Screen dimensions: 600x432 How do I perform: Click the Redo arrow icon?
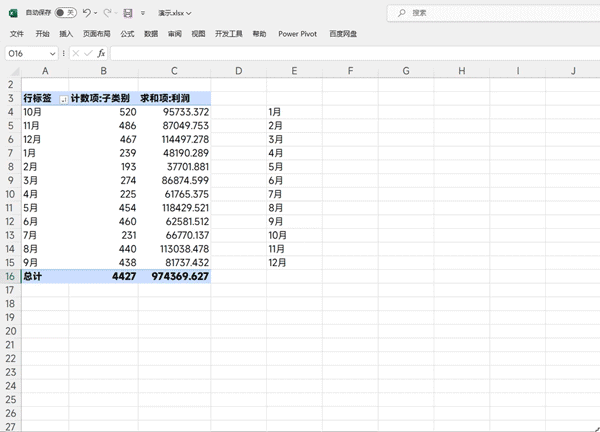tap(108, 13)
